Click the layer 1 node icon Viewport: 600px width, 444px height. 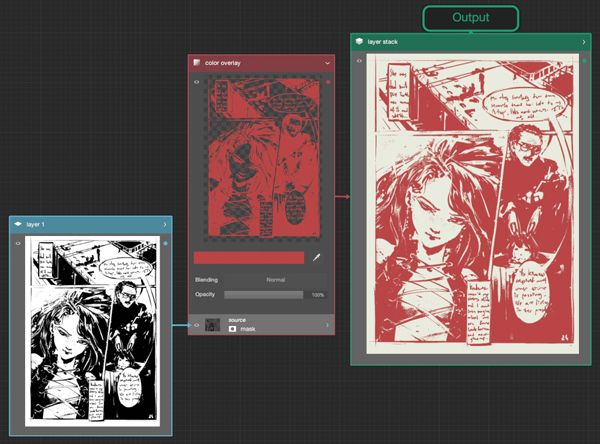[x=18, y=224]
